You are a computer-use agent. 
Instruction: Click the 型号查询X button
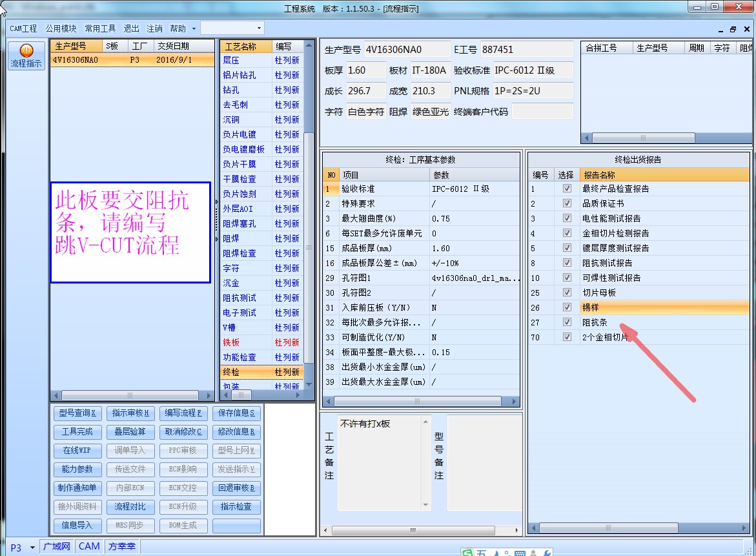coord(77,413)
